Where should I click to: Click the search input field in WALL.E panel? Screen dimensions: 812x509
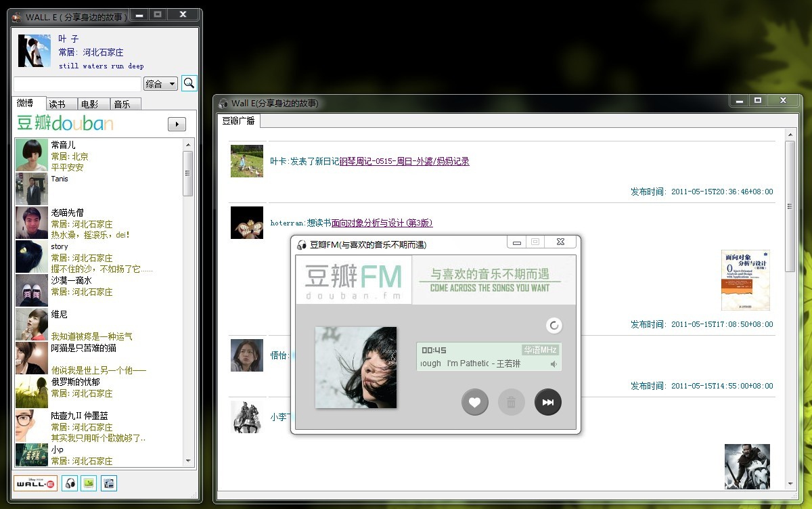pos(78,84)
